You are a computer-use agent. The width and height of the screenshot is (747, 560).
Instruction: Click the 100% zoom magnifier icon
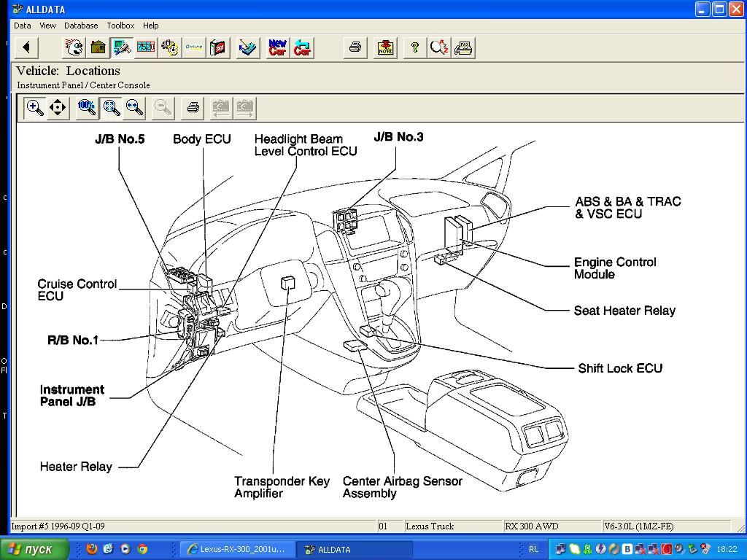pyautogui.click(x=87, y=108)
